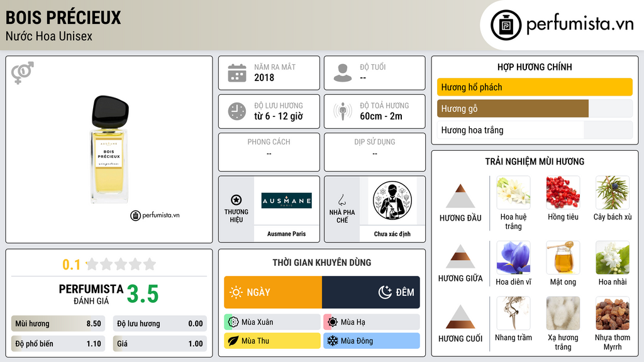Click the calendar icon beside Năm ra mắt
This screenshot has width=644, height=362.
[237, 73]
